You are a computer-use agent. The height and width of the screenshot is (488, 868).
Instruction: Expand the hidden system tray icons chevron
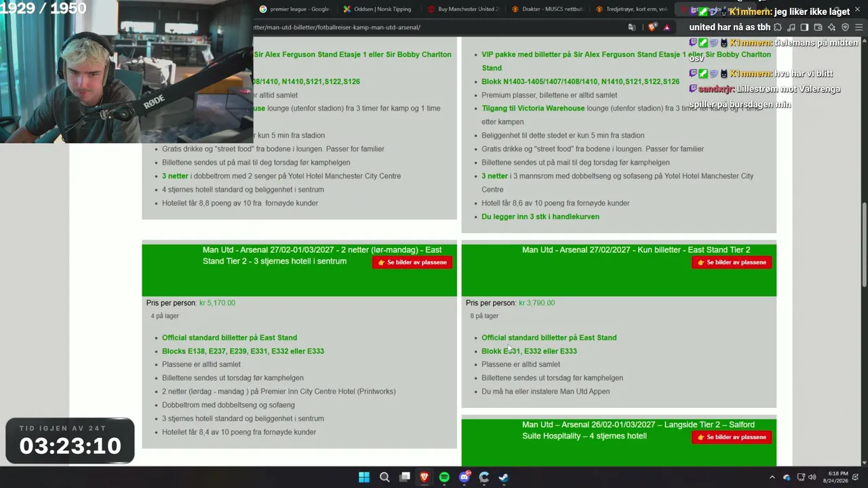tap(772, 477)
